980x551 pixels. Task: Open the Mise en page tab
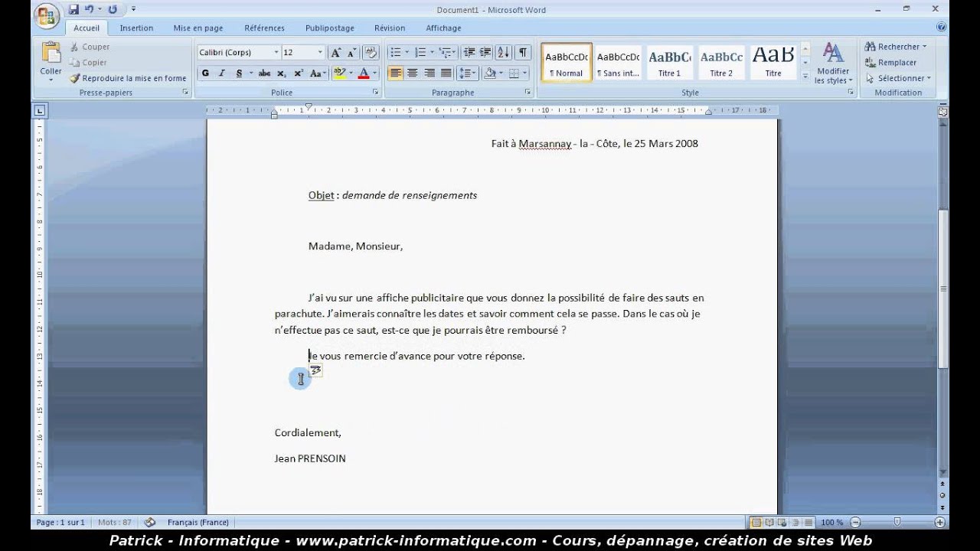198,28
